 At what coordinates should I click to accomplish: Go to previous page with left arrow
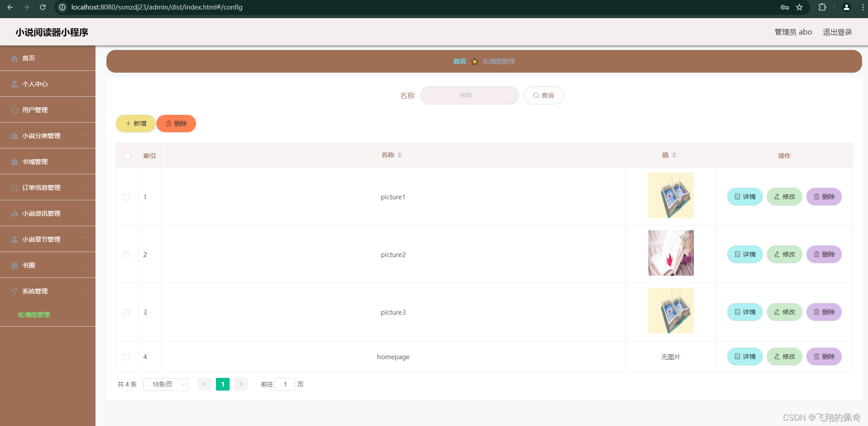point(205,384)
